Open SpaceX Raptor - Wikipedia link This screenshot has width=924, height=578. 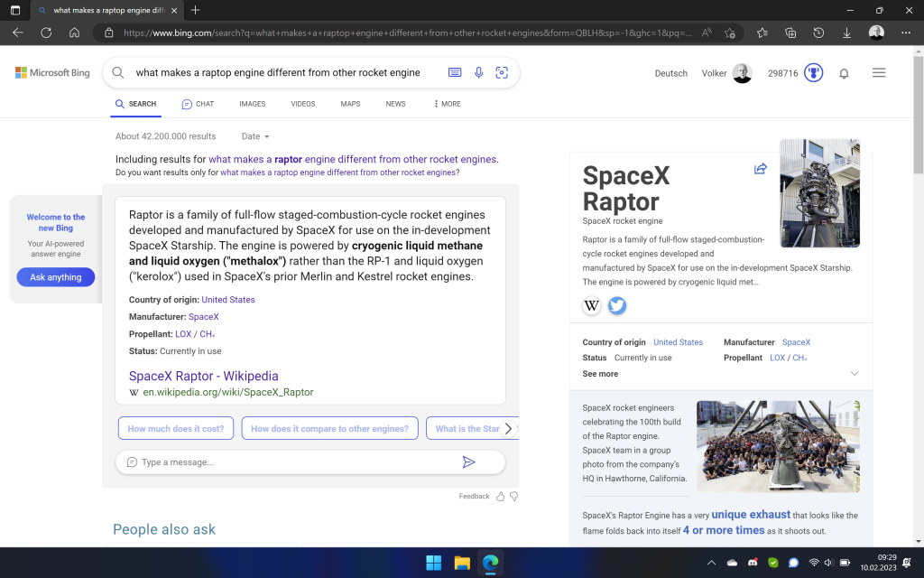203,376
